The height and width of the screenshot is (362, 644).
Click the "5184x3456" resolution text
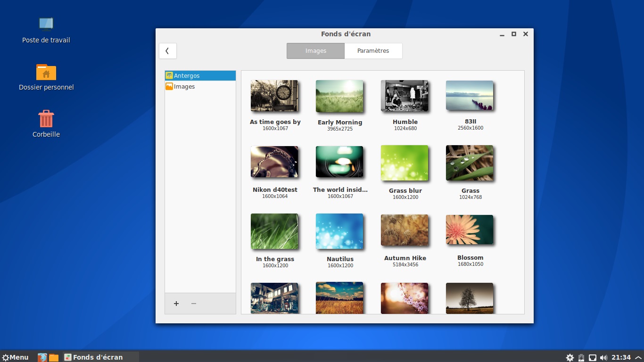405,264
